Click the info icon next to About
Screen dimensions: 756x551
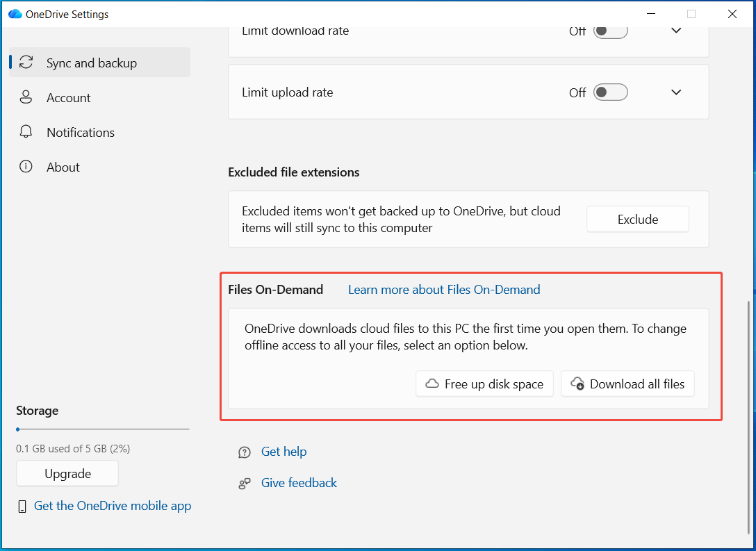(26, 167)
